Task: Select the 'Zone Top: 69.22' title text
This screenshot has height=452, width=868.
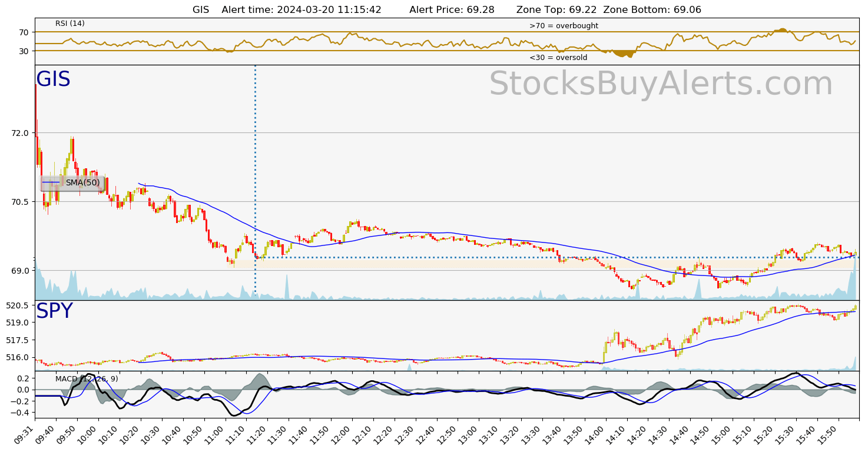Action: 556,10
